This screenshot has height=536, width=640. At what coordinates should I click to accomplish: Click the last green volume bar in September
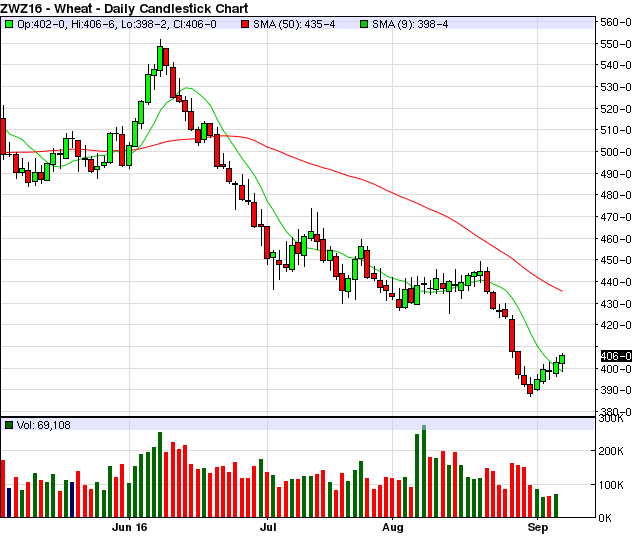pos(556,506)
